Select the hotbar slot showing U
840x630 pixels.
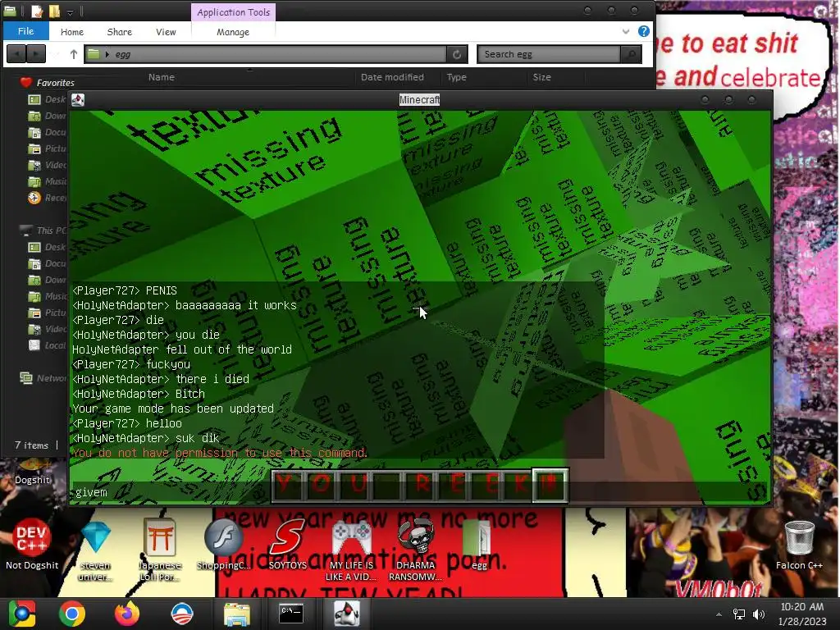click(x=354, y=486)
